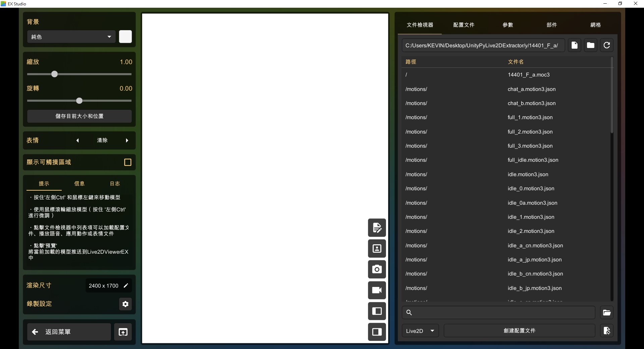Toggle the right panel layout icon
The image size is (644, 349).
coord(377,332)
